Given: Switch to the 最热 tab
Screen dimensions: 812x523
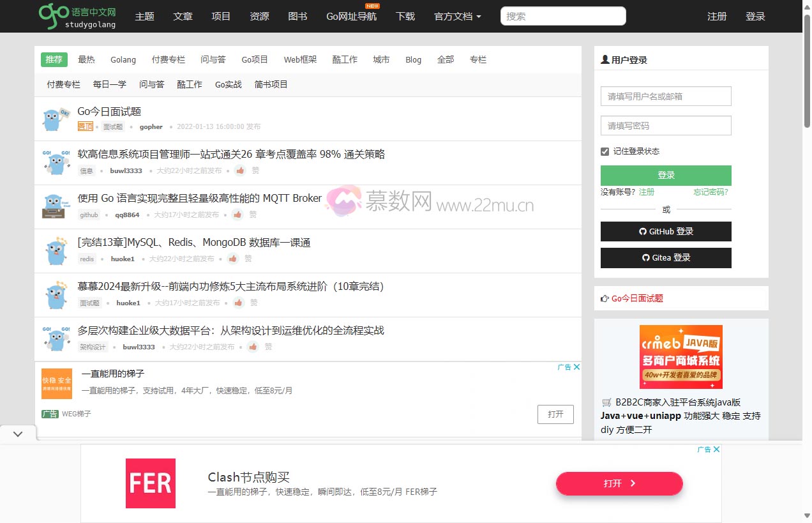Looking at the screenshot, I should (x=87, y=59).
